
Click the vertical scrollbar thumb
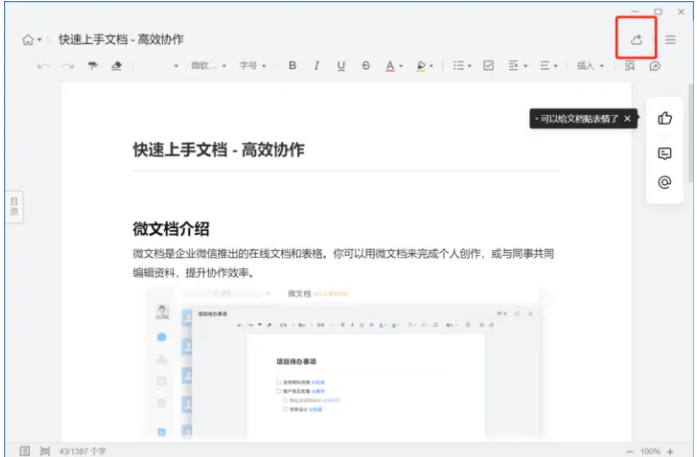(690, 132)
